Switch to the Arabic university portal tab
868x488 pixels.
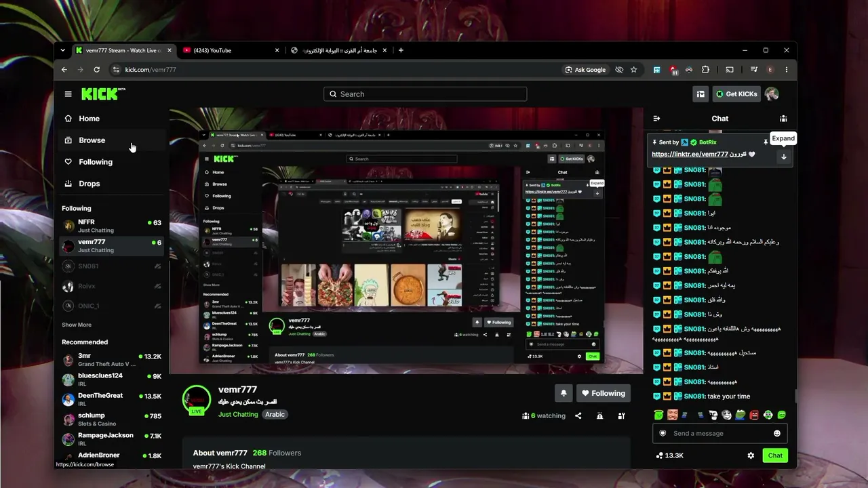tap(338, 50)
